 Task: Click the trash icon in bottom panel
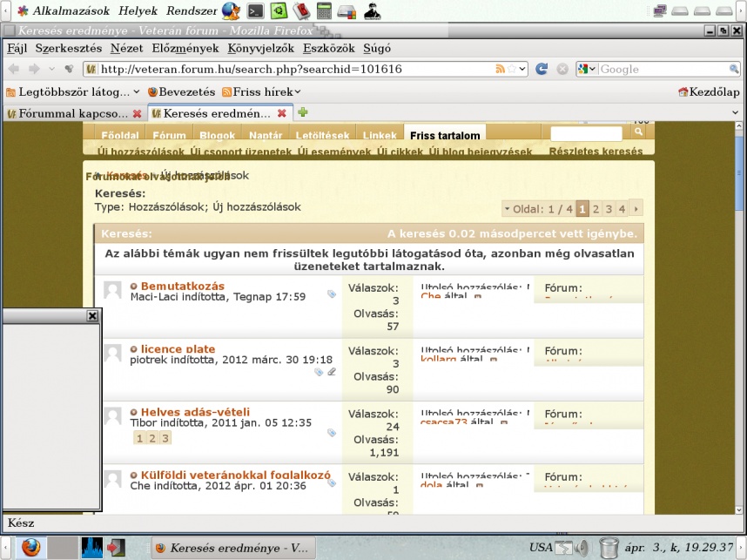coord(609,547)
